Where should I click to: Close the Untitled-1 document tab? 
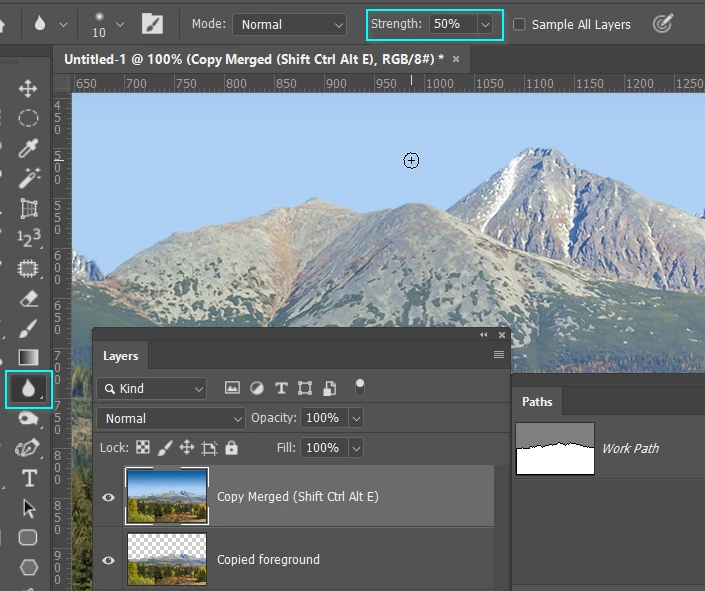pos(456,59)
